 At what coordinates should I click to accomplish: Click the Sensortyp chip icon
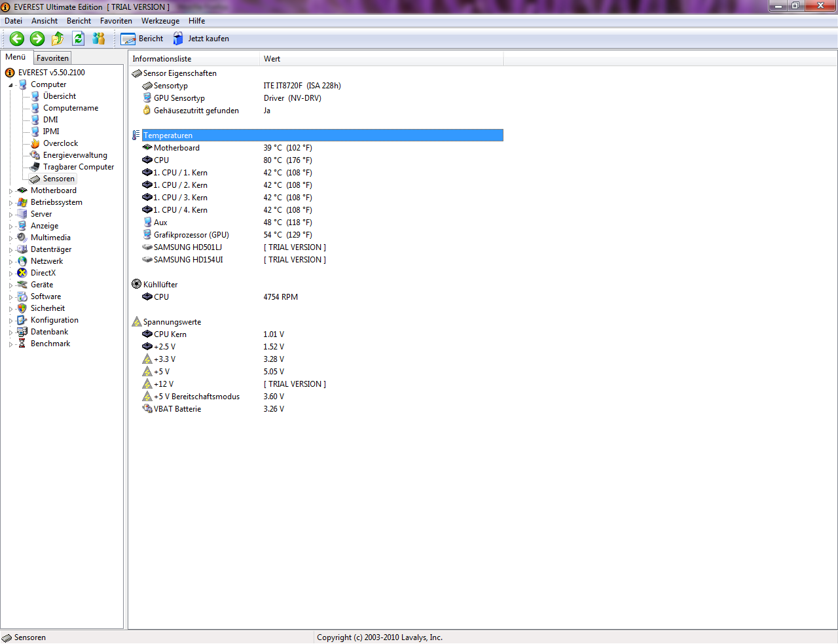(147, 86)
